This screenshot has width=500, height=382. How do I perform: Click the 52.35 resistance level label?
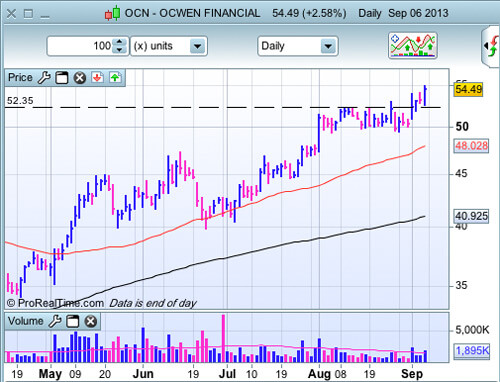point(20,101)
